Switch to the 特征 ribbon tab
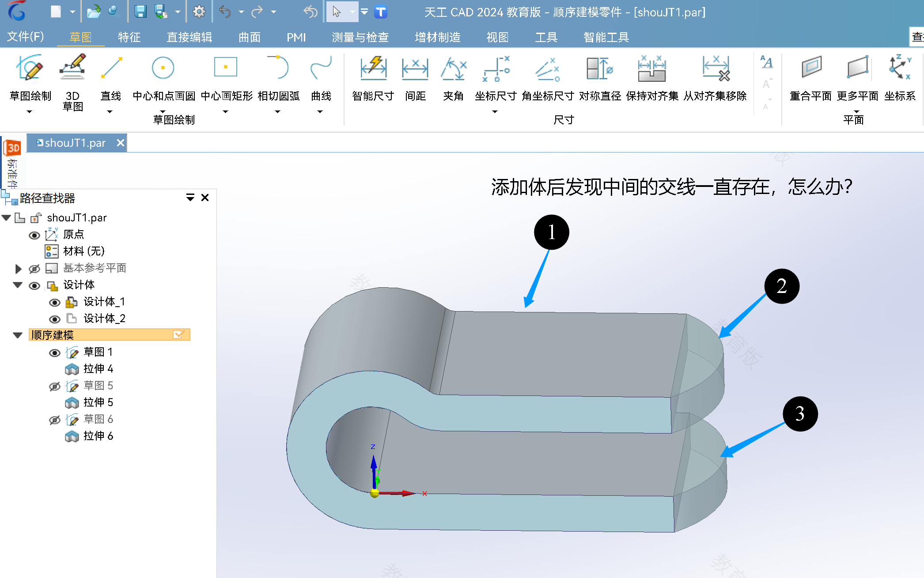This screenshot has height=578, width=924. (x=129, y=37)
